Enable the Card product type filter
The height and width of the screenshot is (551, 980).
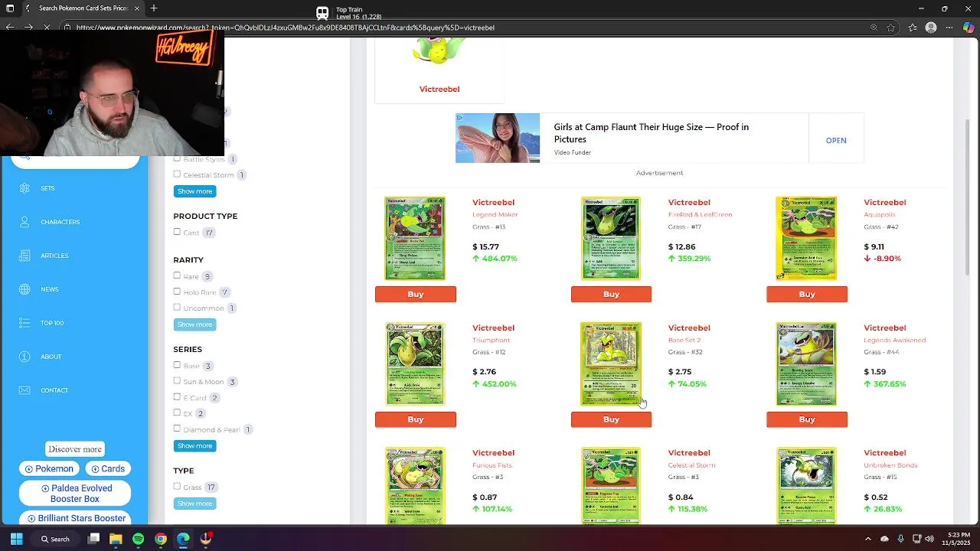pyautogui.click(x=177, y=232)
